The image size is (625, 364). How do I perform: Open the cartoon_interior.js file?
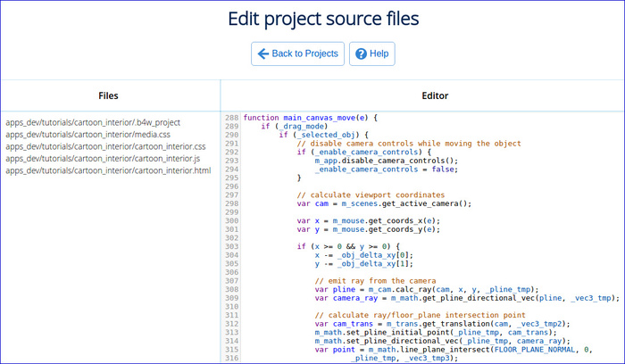(x=104, y=158)
